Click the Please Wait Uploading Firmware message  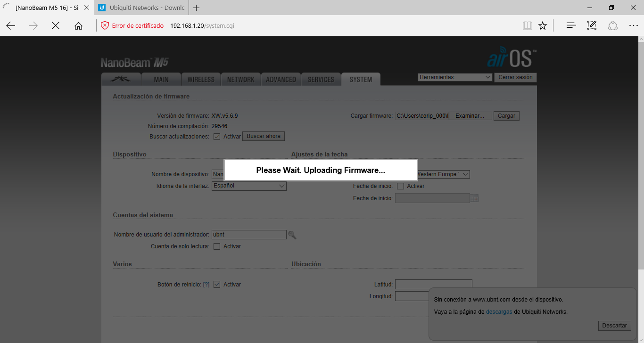click(321, 170)
